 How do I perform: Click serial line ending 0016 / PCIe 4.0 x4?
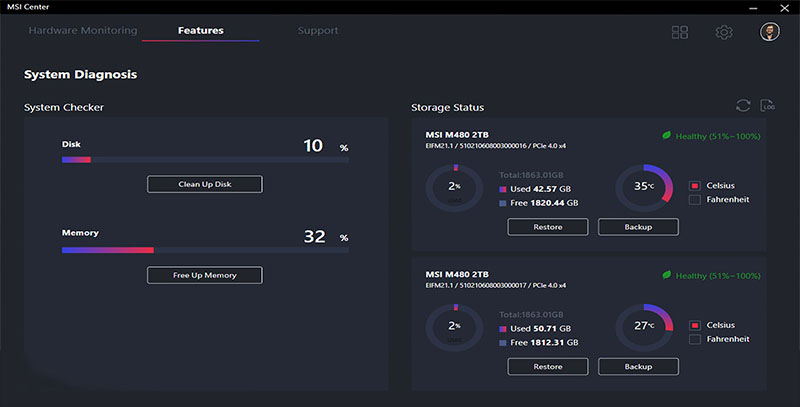point(495,146)
